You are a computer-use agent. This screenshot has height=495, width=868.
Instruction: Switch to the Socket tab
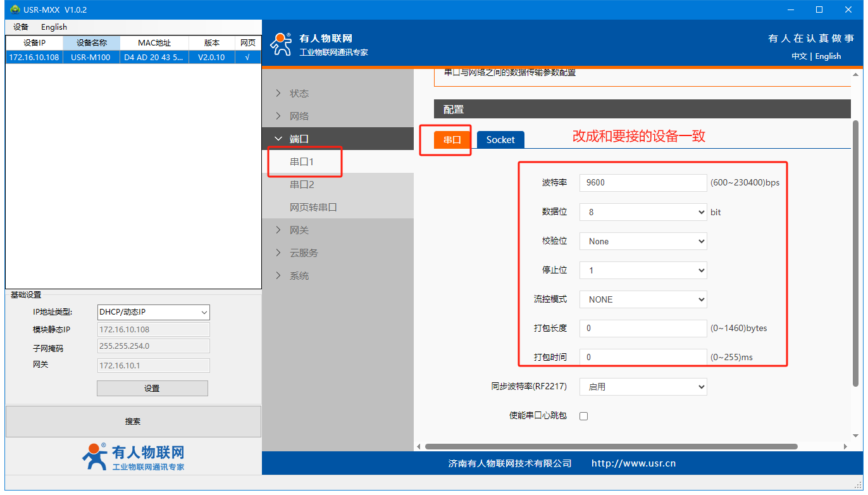tap(500, 140)
